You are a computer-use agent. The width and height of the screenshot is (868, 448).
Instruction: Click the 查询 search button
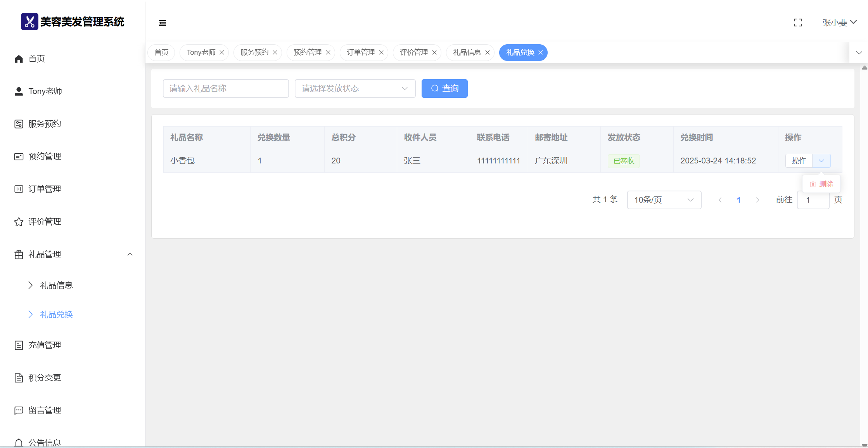[444, 89]
